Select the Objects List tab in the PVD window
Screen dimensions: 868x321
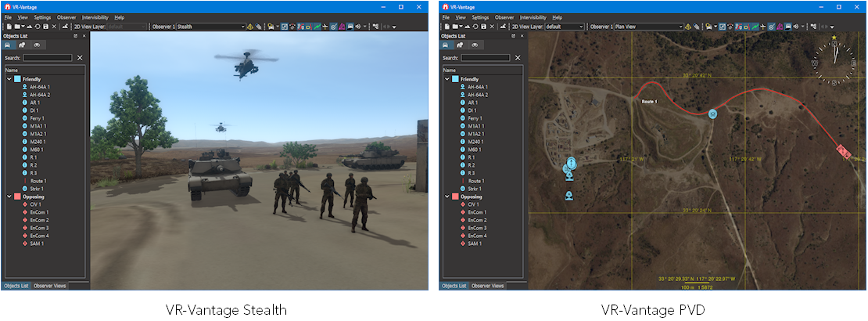pyautogui.click(x=454, y=286)
